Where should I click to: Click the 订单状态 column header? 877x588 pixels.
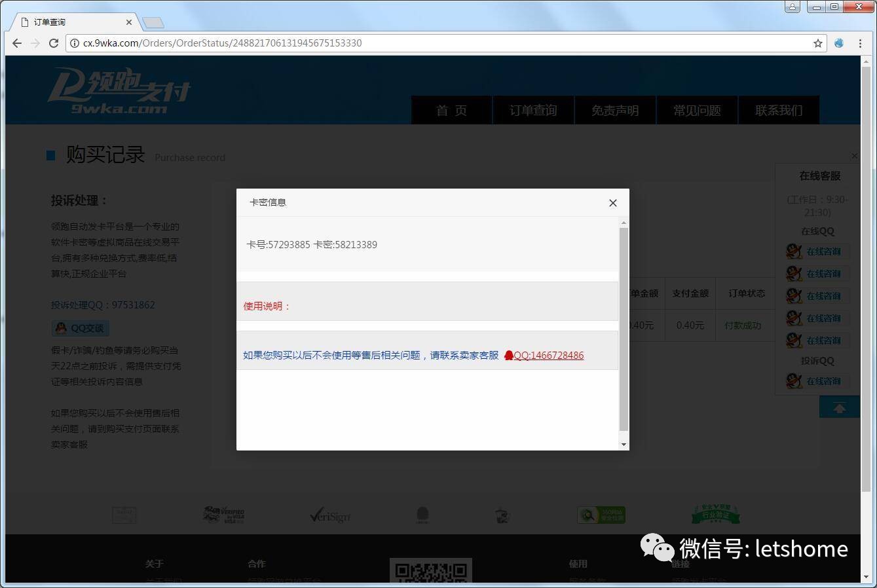click(747, 293)
